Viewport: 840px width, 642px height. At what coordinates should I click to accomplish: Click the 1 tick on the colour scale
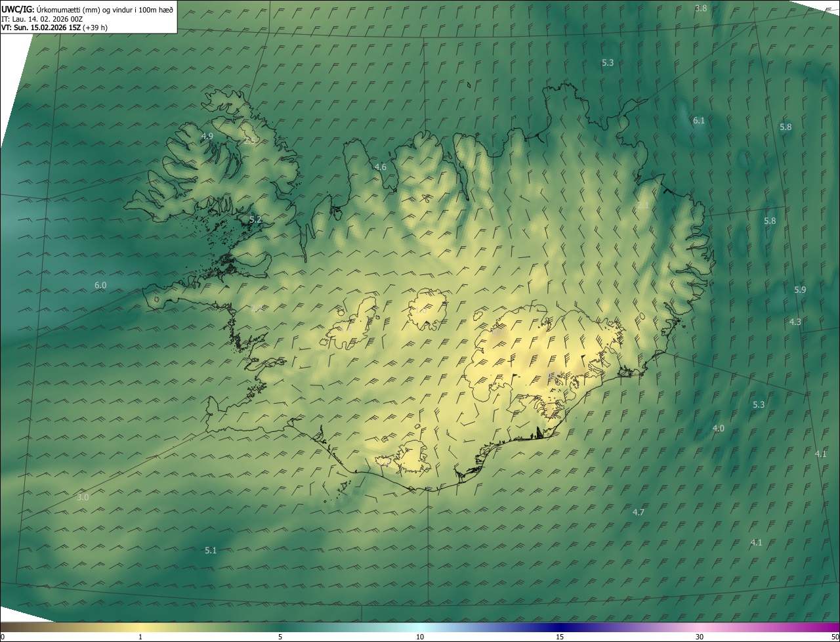click(x=140, y=637)
